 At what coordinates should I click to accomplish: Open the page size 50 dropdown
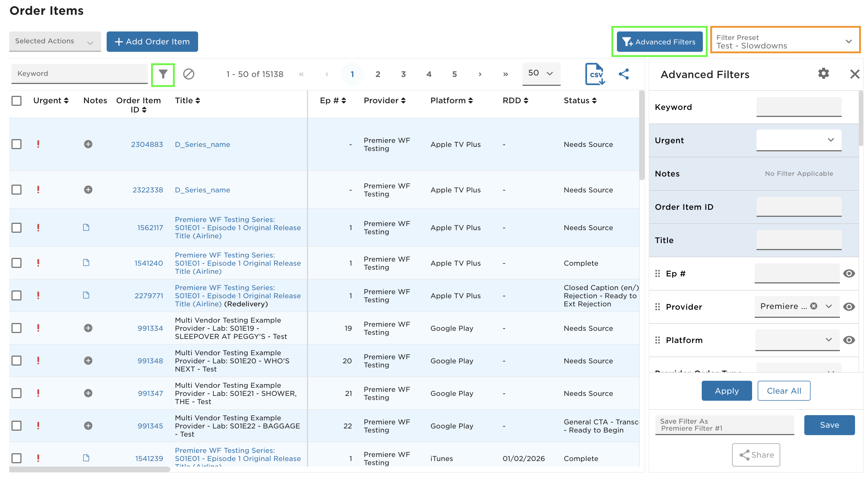click(x=541, y=73)
